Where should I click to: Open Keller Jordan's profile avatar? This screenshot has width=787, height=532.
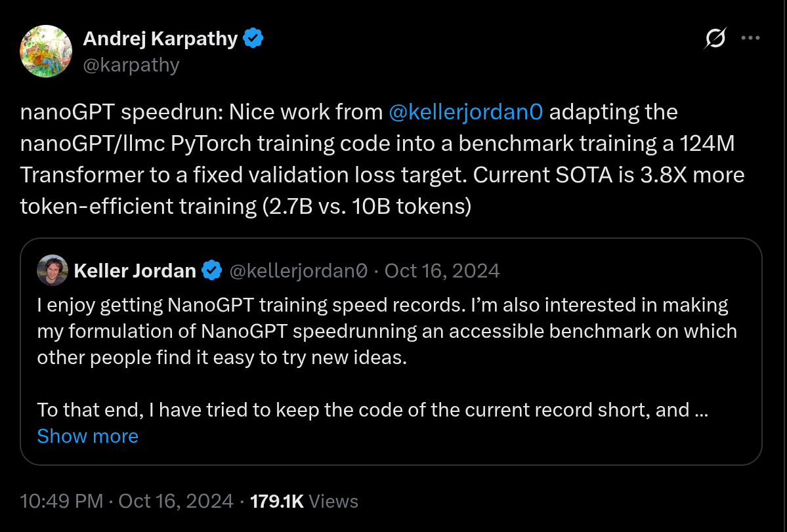pyautogui.click(x=51, y=270)
